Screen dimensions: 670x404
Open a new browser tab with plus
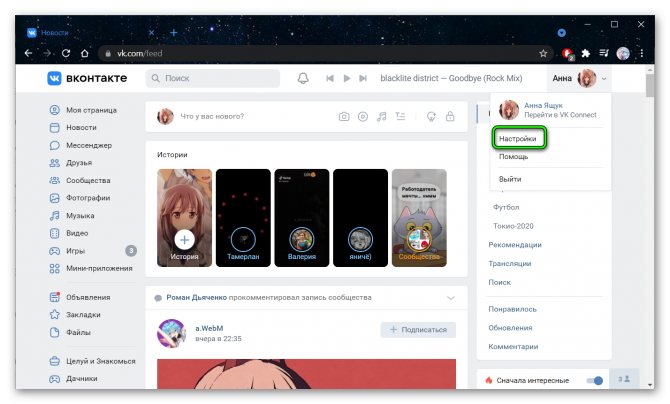point(173,32)
